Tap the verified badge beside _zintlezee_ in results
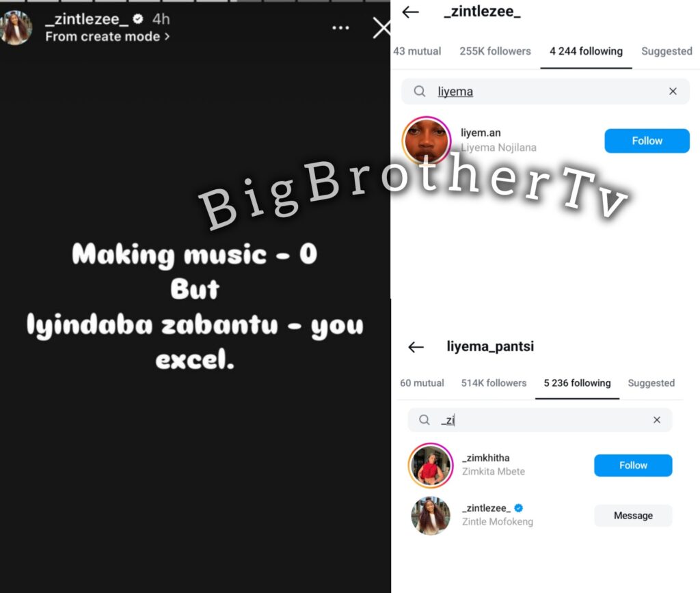 (x=518, y=508)
